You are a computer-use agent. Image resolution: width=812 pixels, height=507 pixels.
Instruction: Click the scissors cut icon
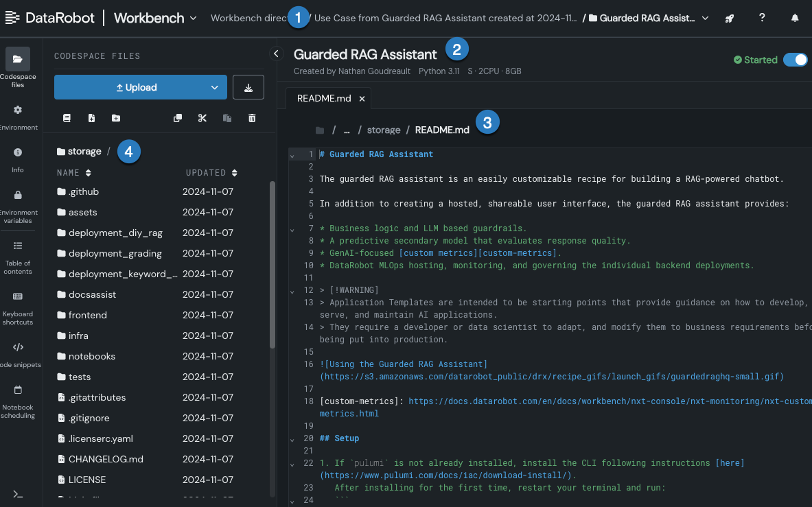[x=202, y=118]
